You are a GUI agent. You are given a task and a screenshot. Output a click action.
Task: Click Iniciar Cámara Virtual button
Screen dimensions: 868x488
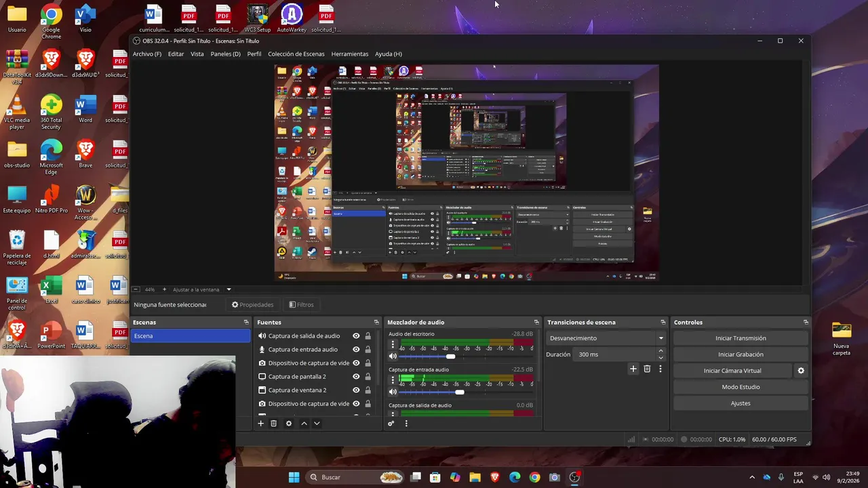732,371
